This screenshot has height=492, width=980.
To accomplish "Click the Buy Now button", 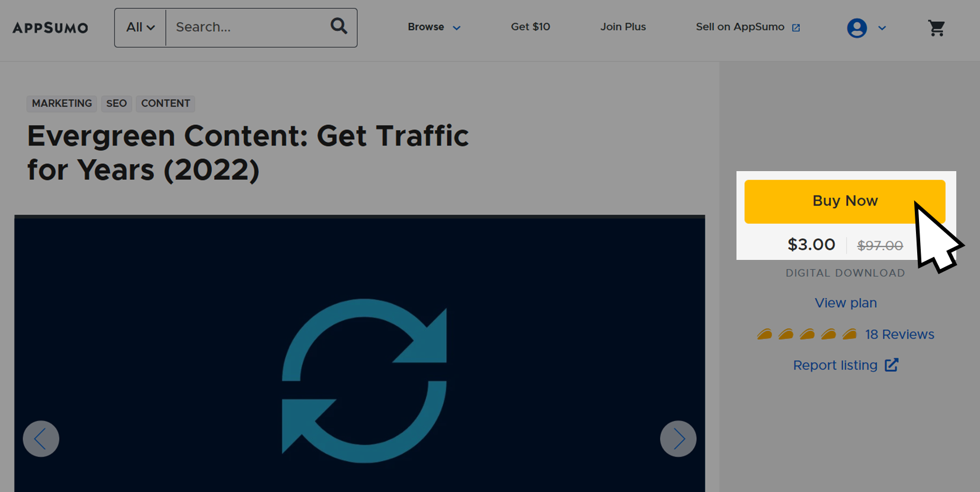I will 845,201.
